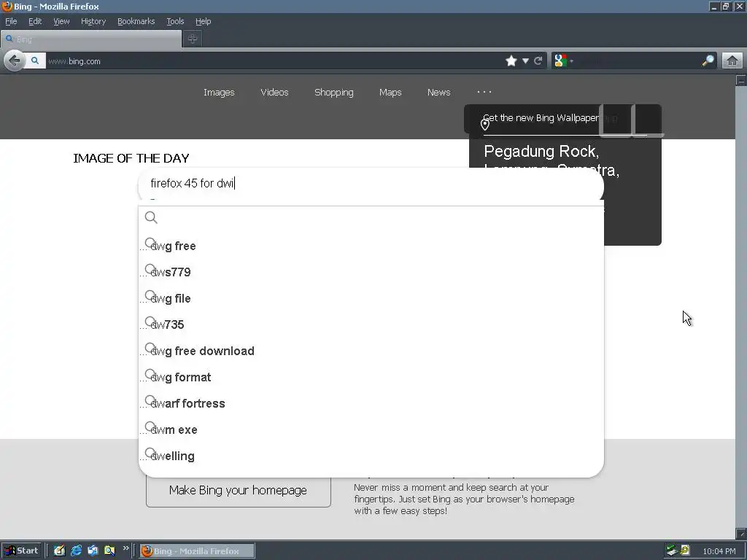The height and width of the screenshot is (560, 747).
Task: Go to Bing Maps
Action: click(x=390, y=93)
